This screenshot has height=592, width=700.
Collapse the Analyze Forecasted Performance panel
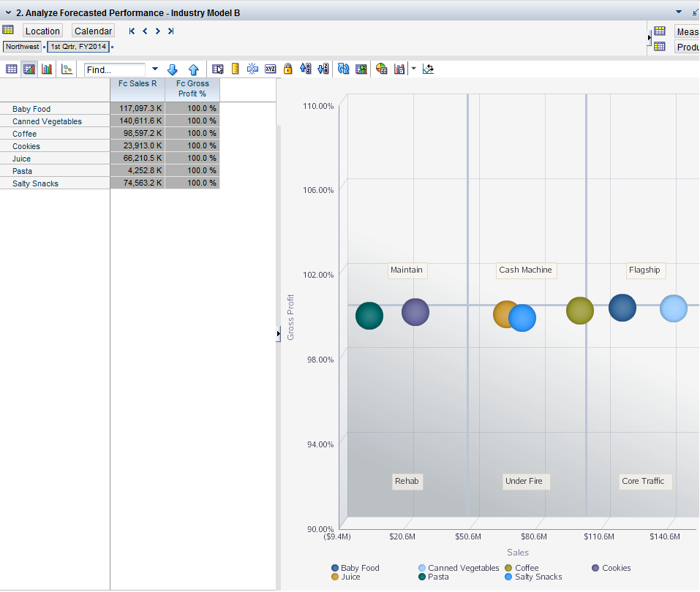click(x=8, y=12)
